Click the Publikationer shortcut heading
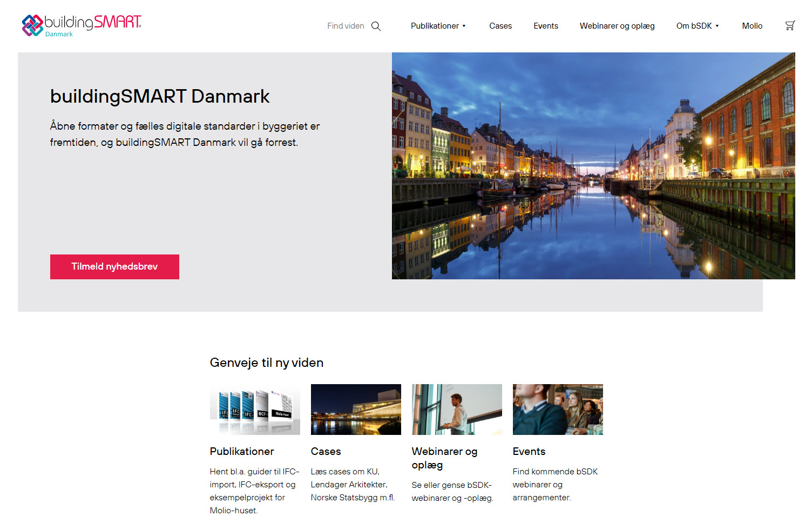 [x=242, y=452]
